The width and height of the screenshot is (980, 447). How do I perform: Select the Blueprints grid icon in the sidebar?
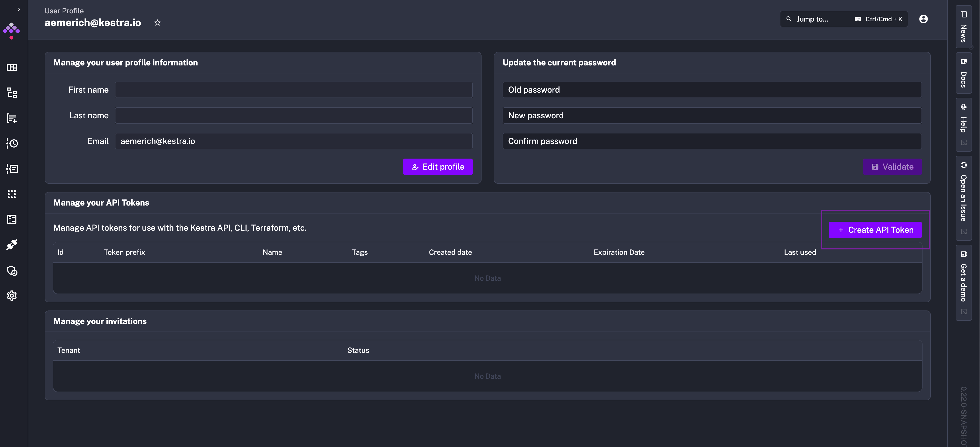pyautogui.click(x=12, y=195)
